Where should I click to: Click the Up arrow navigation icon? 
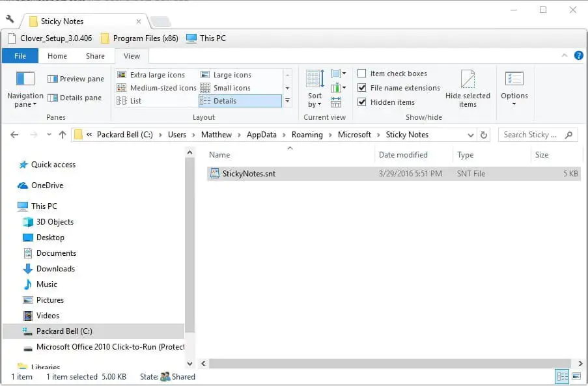click(63, 135)
